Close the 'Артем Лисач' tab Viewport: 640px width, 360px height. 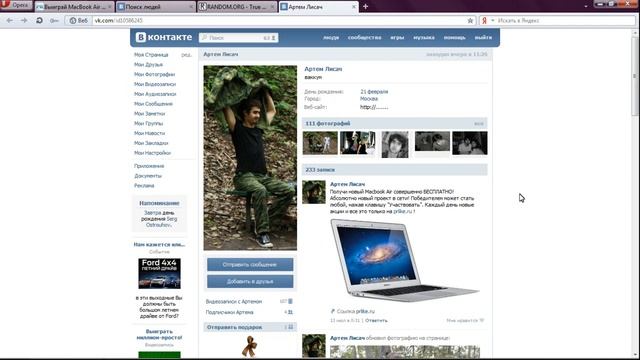[x=354, y=7]
